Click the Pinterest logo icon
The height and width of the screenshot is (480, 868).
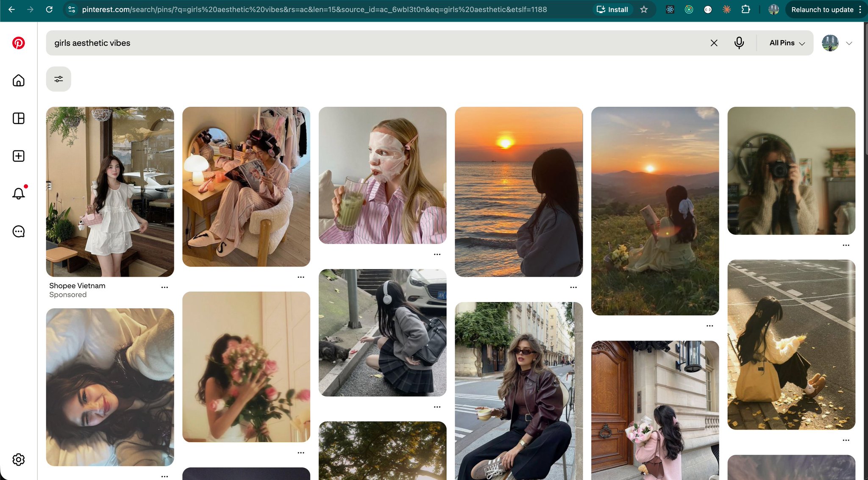pyautogui.click(x=18, y=43)
